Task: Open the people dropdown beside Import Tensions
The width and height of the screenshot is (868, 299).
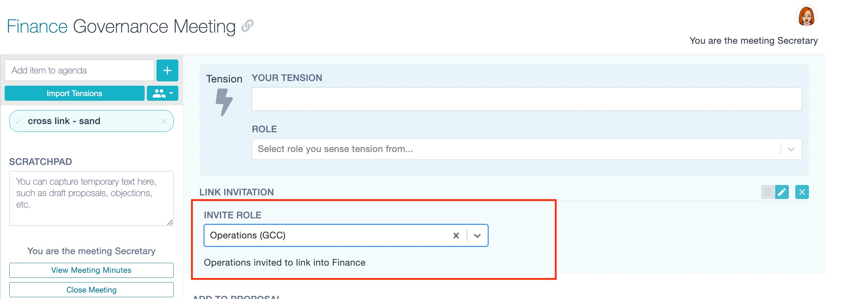Action: [163, 94]
